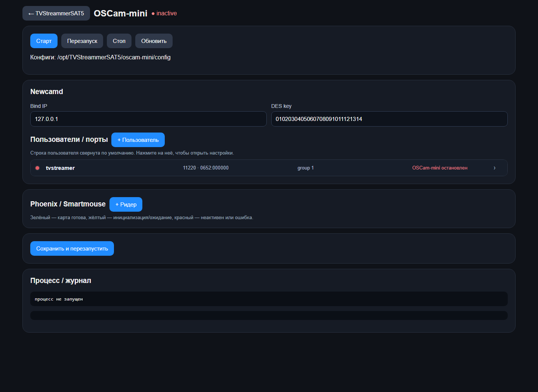The height and width of the screenshot is (392, 538).
Task: Click the Процесс / журнал heading
Action: [x=61, y=281]
